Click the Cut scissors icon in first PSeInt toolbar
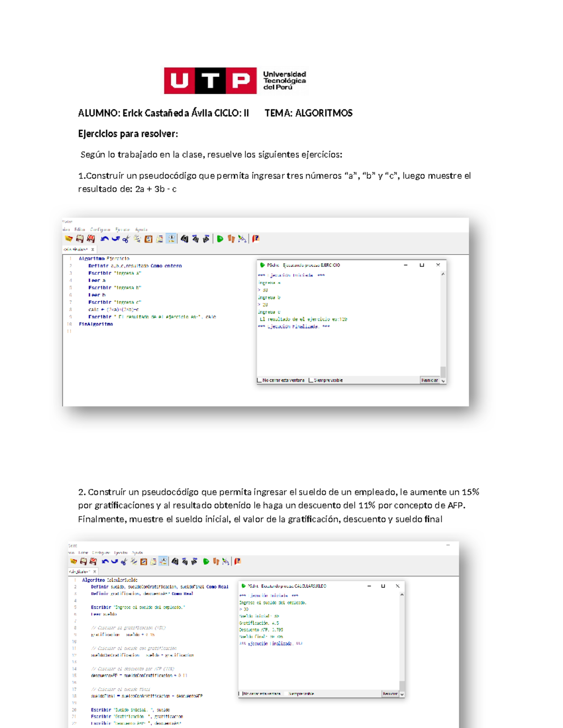Image resolution: width=563 pixels, height=728 pixels. click(x=126, y=239)
